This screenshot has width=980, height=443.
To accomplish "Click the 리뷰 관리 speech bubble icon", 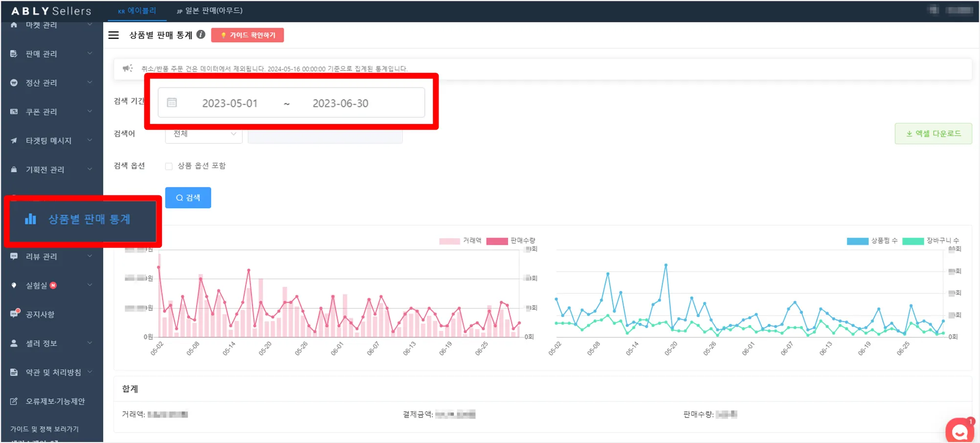I will (x=14, y=256).
